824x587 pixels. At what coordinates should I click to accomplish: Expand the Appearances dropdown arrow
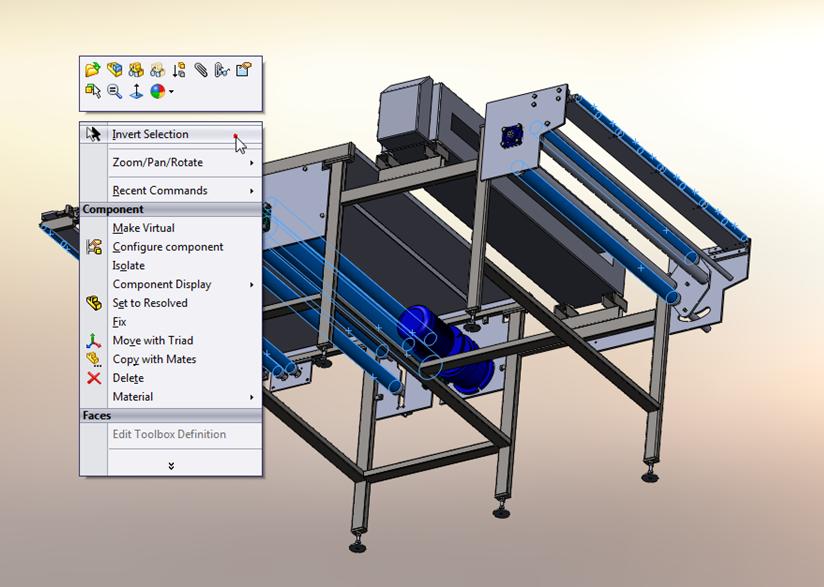172,92
